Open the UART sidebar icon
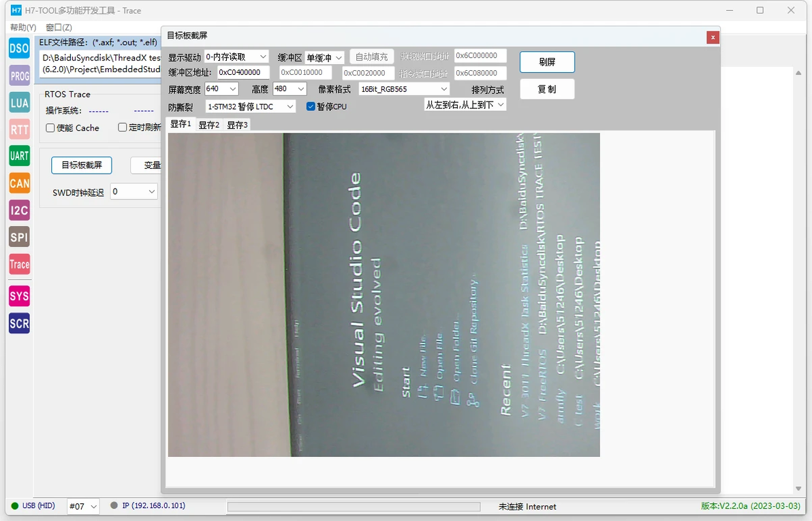The width and height of the screenshot is (812, 521). [x=19, y=156]
